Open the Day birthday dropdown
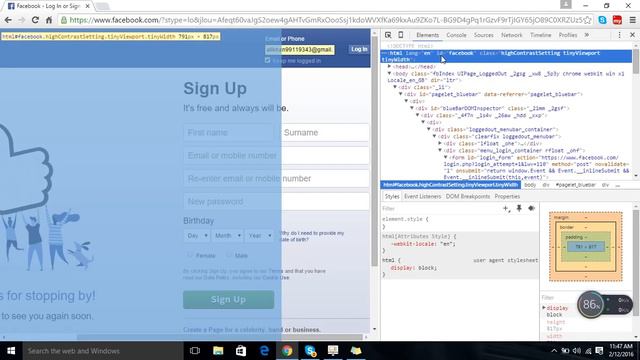Viewport: 640px width, 360px height. click(x=197, y=236)
